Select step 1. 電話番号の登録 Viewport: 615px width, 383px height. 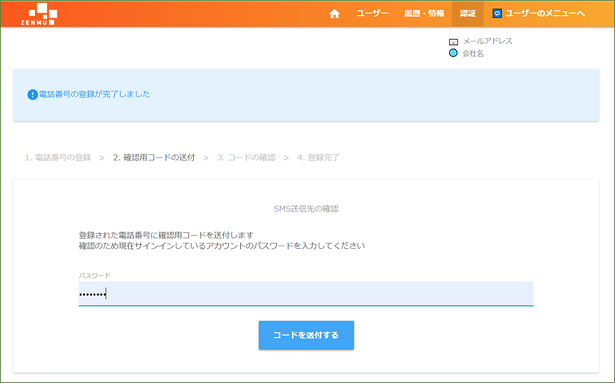[x=58, y=158]
